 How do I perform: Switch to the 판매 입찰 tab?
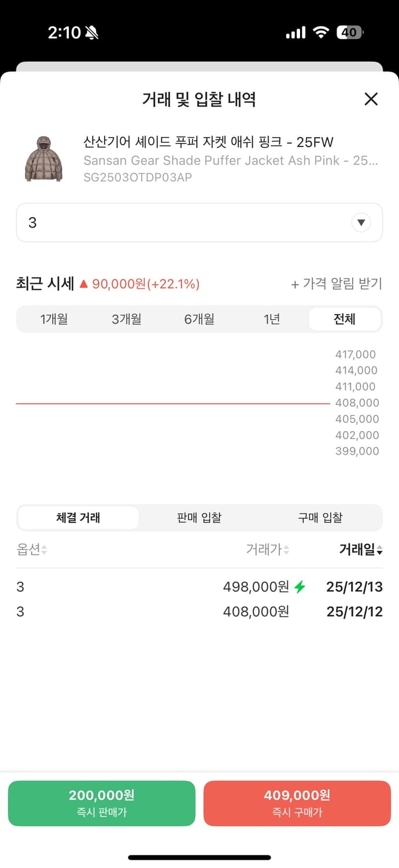coord(199,517)
